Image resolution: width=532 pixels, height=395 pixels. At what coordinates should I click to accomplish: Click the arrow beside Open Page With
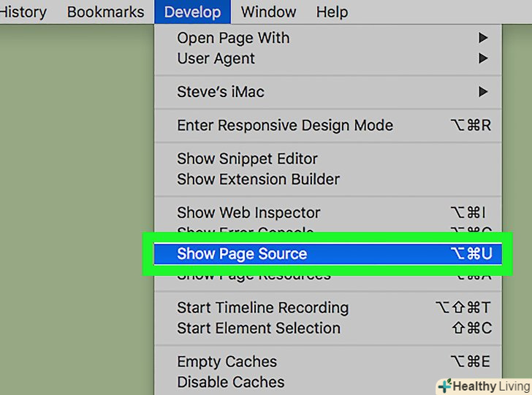[482, 38]
